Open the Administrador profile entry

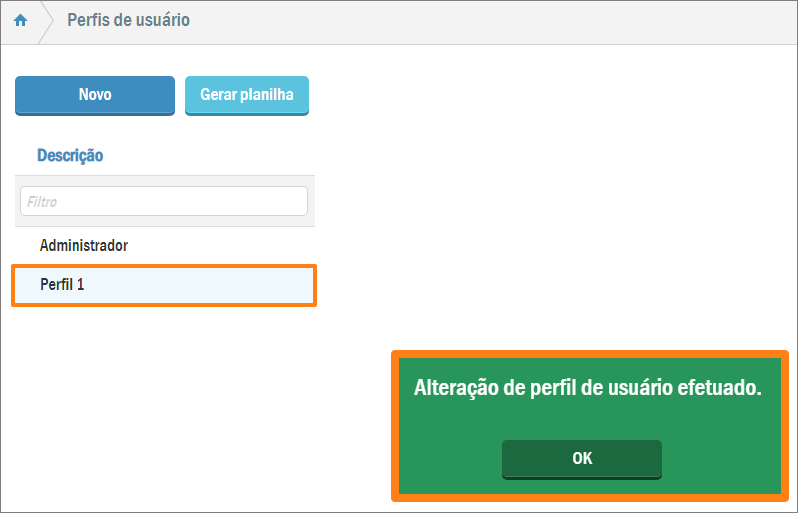click(84, 245)
